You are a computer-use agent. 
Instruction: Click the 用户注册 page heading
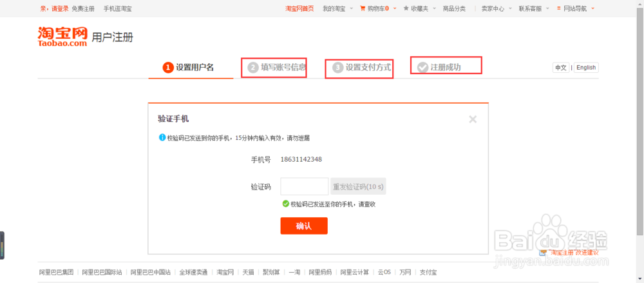pos(112,37)
